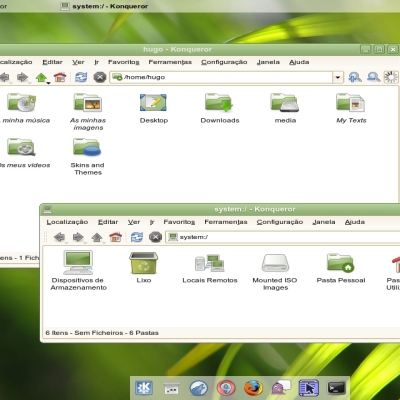Zoom in using magnifier in hugo window
Viewport: 400px width, 400px height.
pyautogui.click(x=355, y=77)
